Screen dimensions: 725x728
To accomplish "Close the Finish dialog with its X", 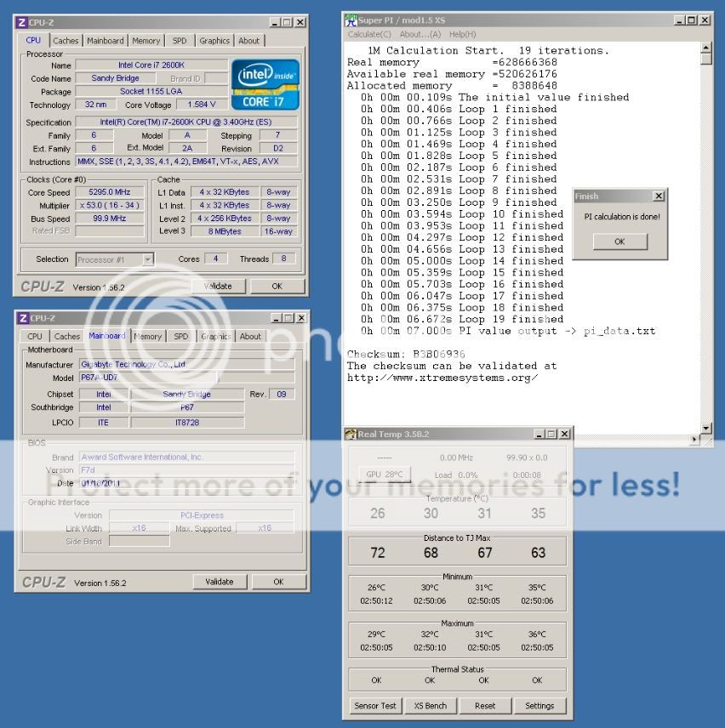I will 659,196.
